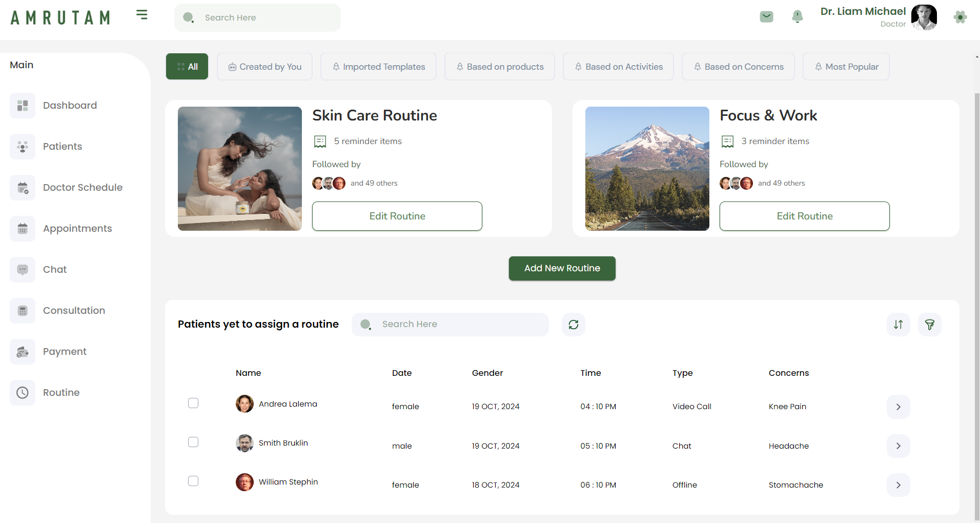Focus the patients Search Here field
This screenshot has width=980, height=523.
pos(450,325)
